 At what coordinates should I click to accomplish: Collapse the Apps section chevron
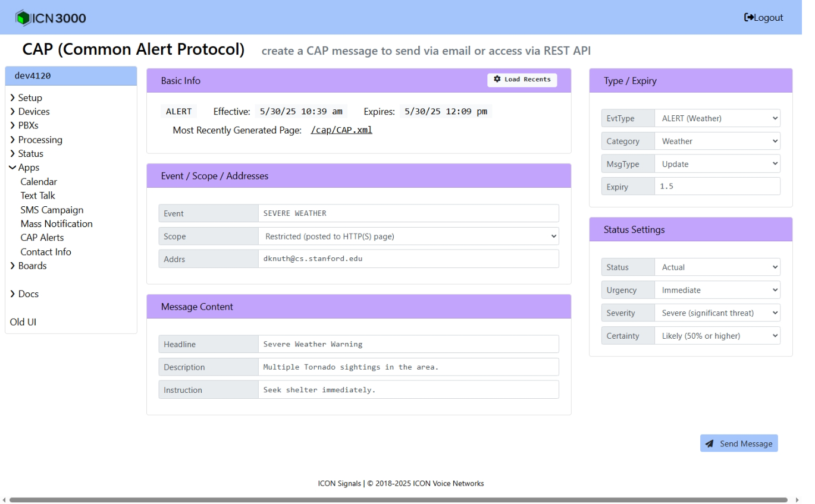pyautogui.click(x=12, y=168)
